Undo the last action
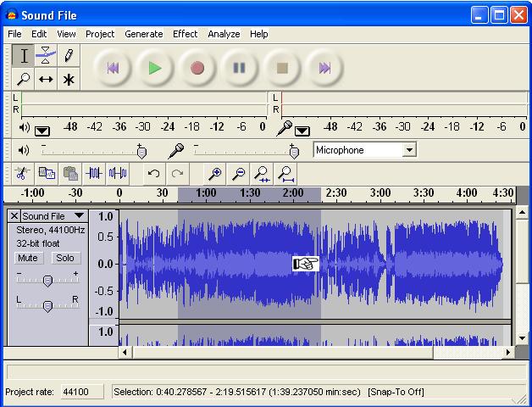532x407 pixels. [154, 174]
